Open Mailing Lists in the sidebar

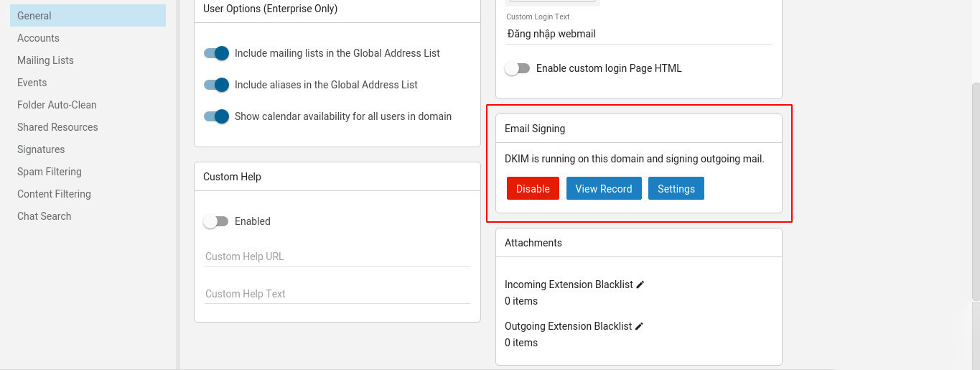click(45, 60)
